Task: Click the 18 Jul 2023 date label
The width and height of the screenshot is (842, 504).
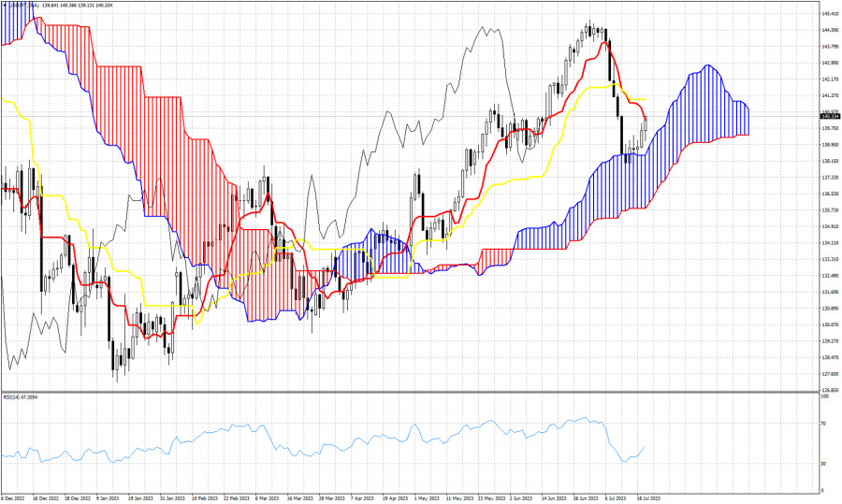Action: tap(648, 498)
